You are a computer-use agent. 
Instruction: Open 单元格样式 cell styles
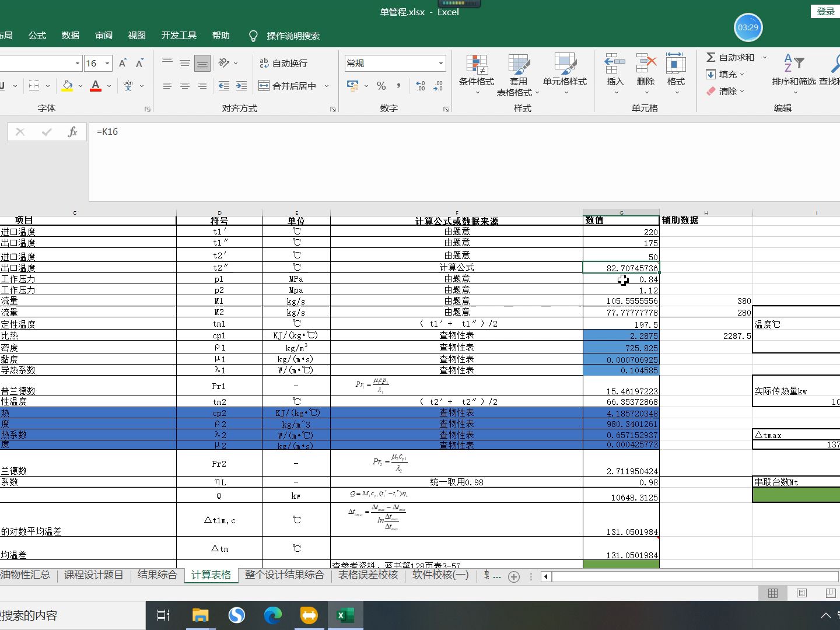[565, 75]
